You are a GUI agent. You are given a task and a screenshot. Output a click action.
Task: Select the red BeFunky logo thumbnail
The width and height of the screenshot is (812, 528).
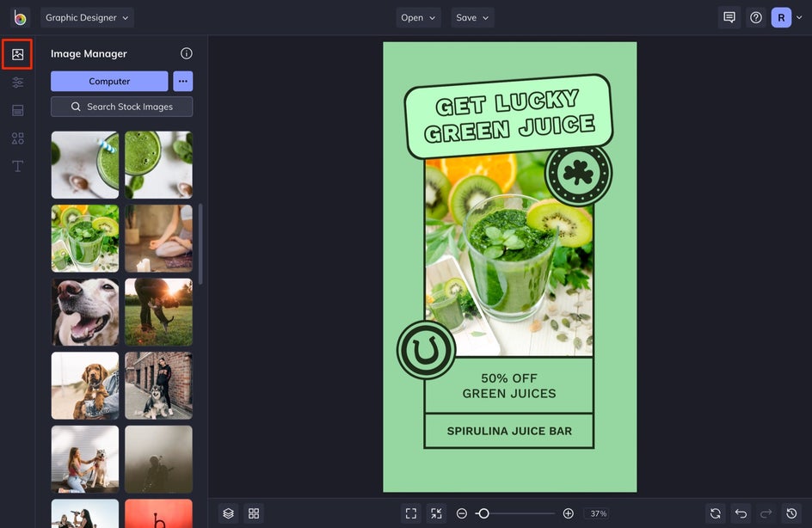point(158,513)
